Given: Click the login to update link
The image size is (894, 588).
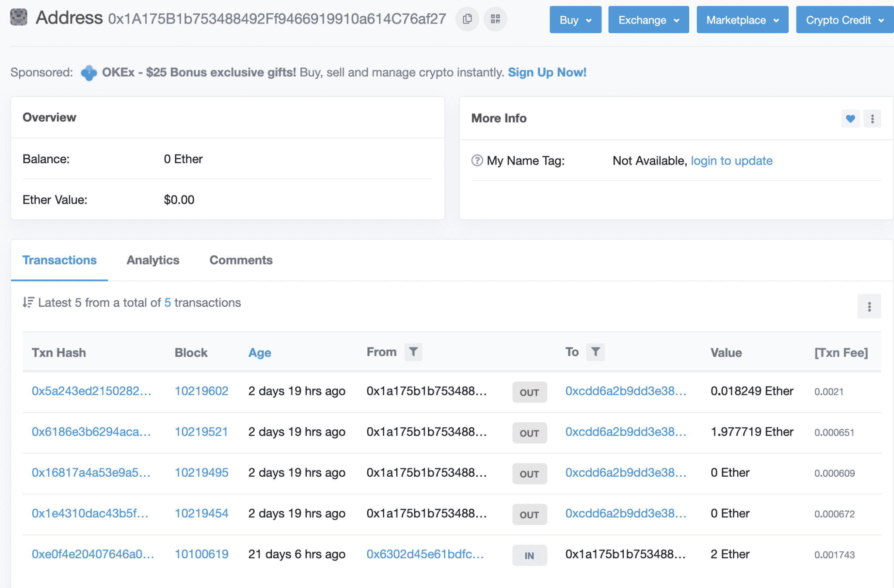Looking at the screenshot, I should point(732,161).
